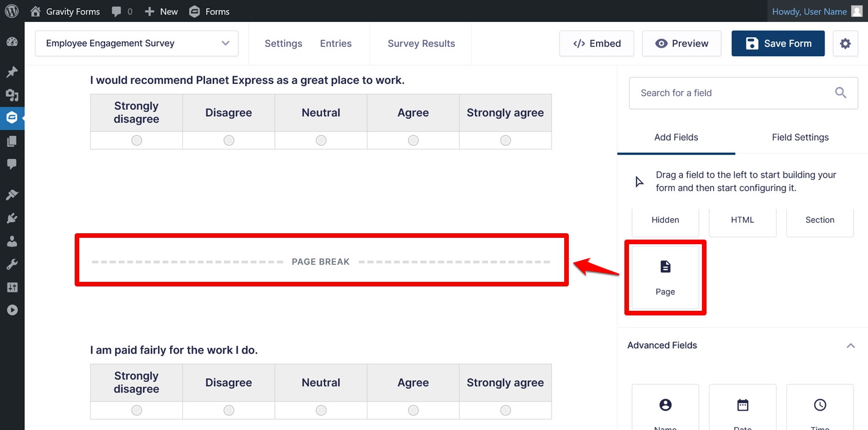
Task: Open the New content menu in the admin bar
Action: click(x=161, y=12)
